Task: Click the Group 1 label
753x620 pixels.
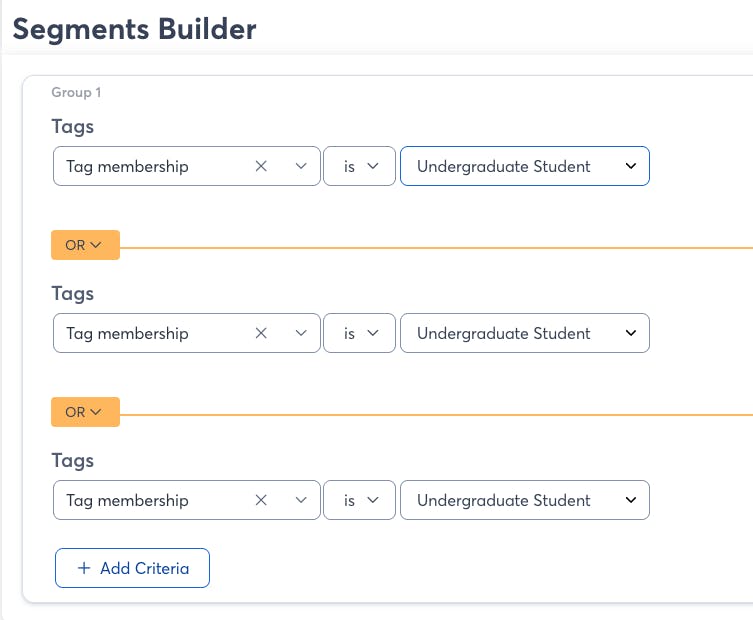Action: [76, 93]
